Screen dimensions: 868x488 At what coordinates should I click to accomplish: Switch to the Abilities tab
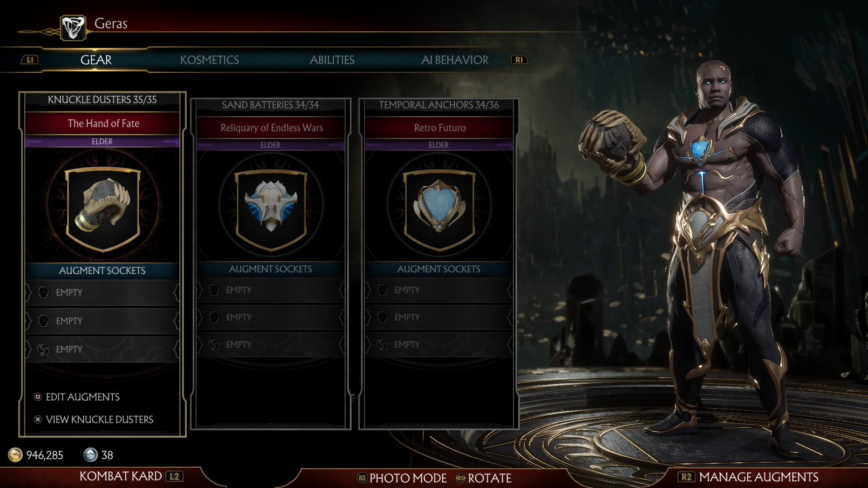332,60
